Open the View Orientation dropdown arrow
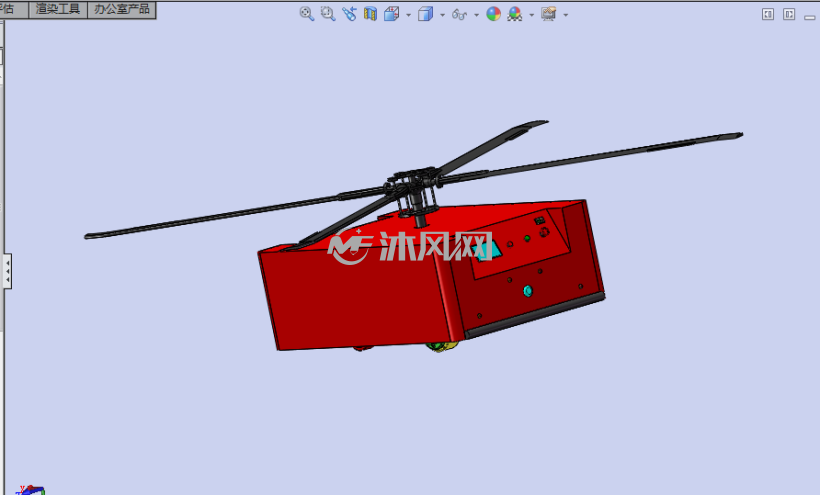The width and height of the screenshot is (820, 495). pyautogui.click(x=408, y=15)
